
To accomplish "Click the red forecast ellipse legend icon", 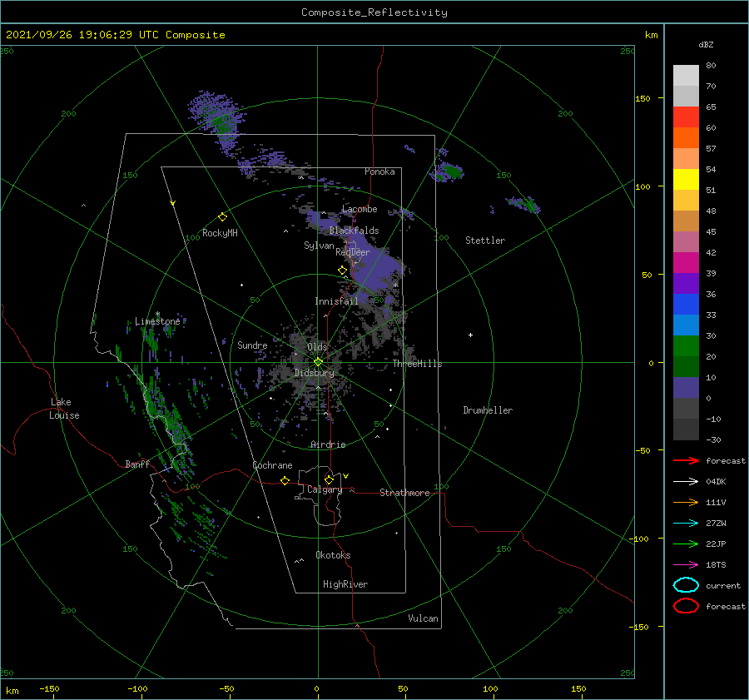I will (x=686, y=606).
